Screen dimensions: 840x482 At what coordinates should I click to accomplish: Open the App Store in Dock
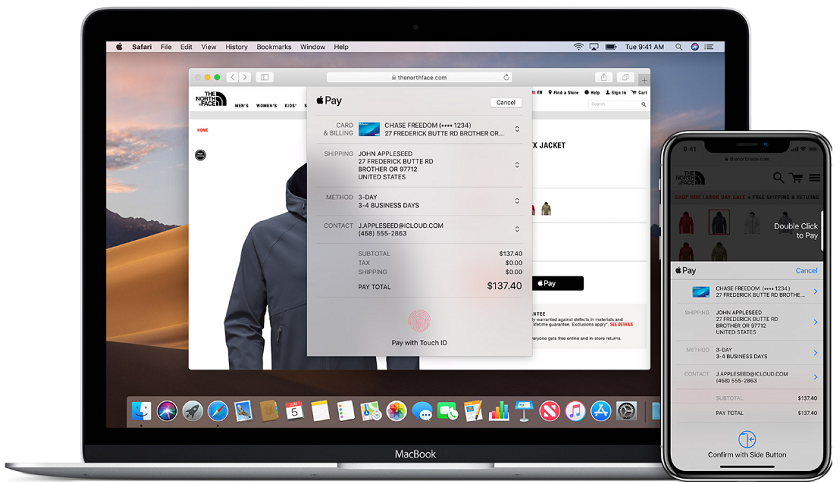[x=601, y=411]
